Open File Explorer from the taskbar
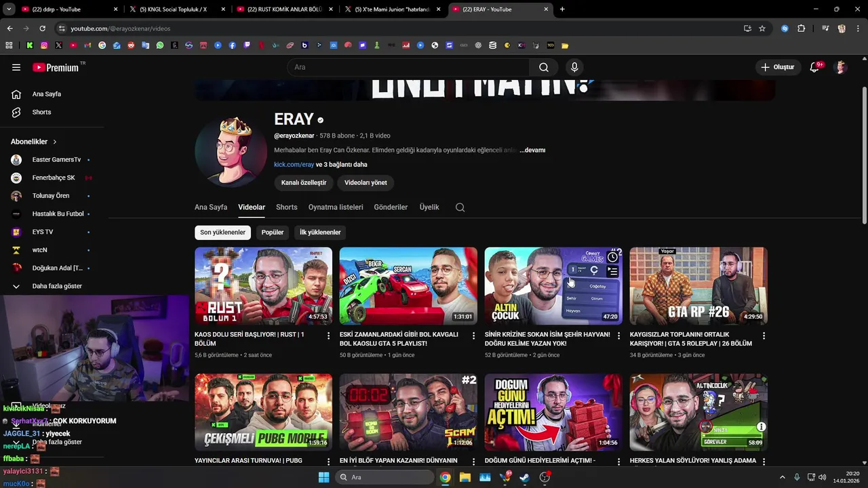This screenshot has width=868, height=488. tap(465, 477)
